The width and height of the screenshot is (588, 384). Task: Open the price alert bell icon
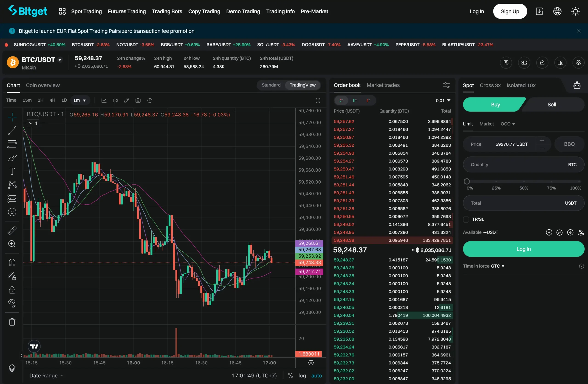click(x=542, y=63)
